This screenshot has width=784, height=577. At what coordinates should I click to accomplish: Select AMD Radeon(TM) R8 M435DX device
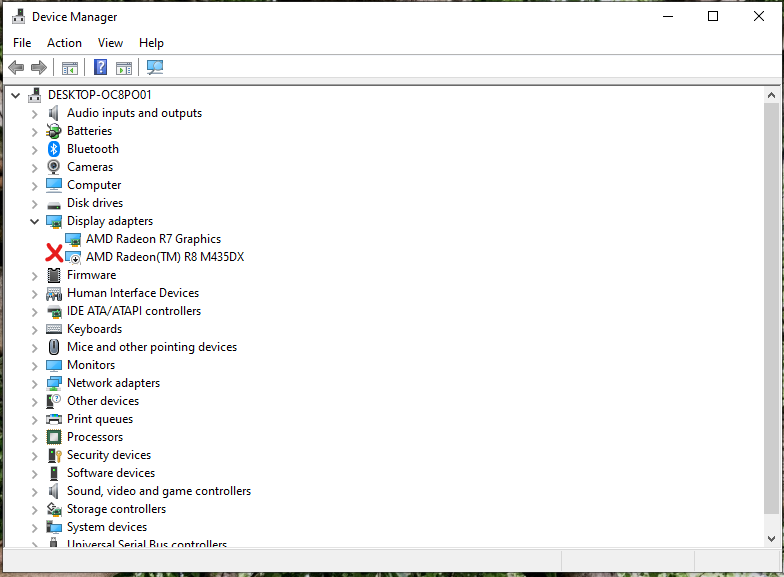tap(165, 257)
